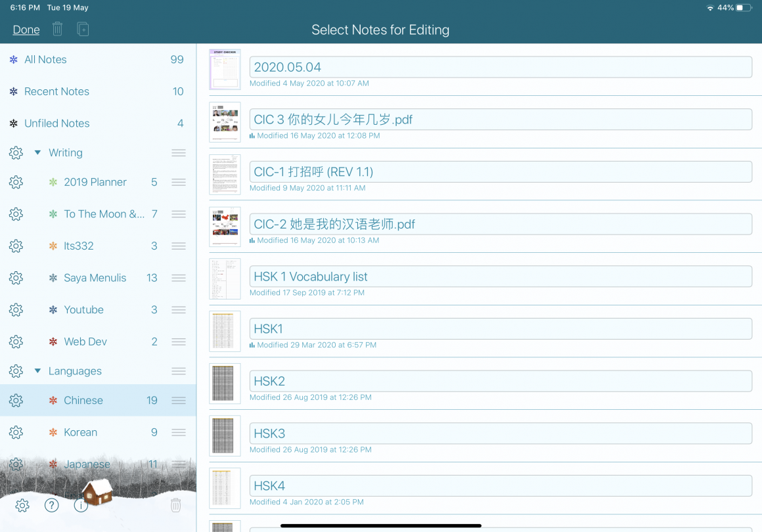Tap the info icon in bottom bar

pyautogui.click(x=81, y=506)
